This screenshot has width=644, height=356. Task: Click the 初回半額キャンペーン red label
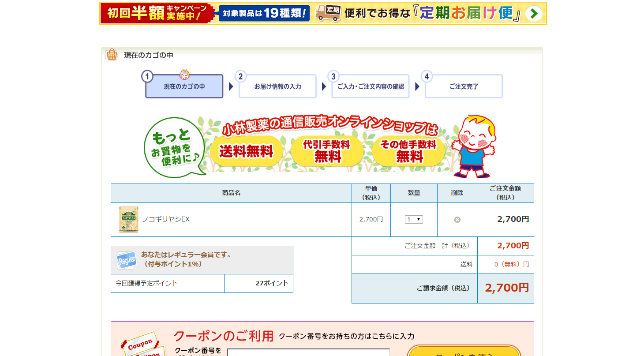click(157, 13)
